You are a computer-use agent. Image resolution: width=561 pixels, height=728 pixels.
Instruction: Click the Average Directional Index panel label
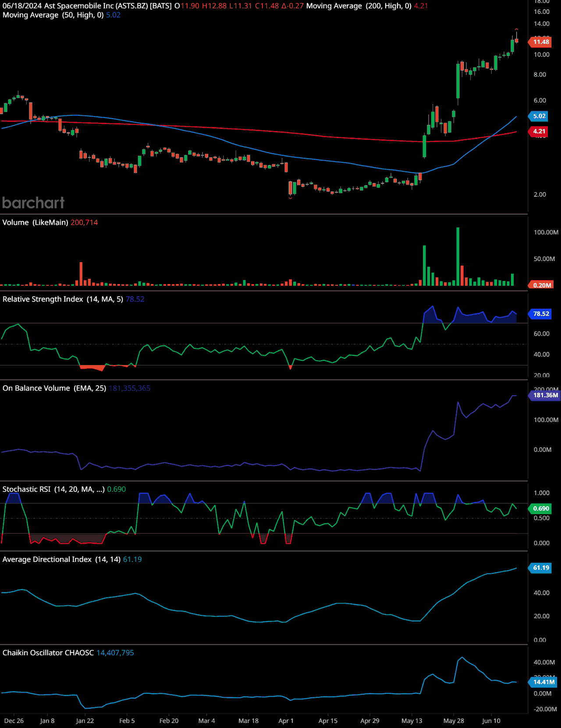(x=61, y=559)
